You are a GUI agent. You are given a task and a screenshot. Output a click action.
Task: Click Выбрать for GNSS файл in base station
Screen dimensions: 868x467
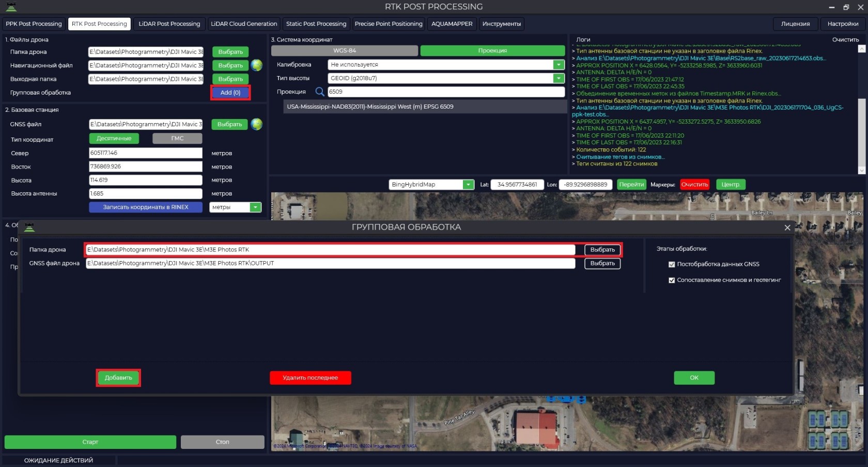point(229,124)
